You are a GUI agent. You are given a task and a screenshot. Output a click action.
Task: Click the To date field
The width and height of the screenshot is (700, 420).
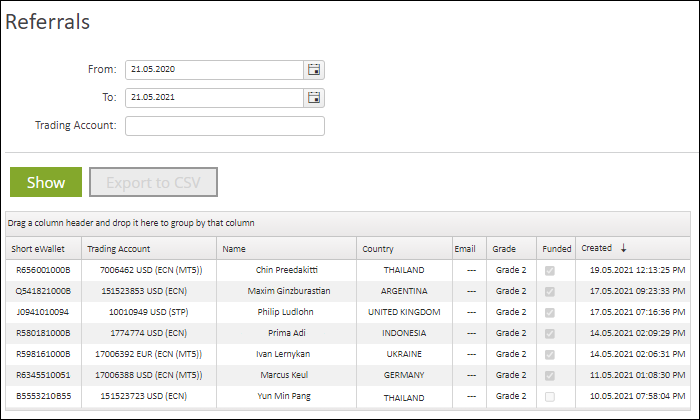(x=214, y=98)
